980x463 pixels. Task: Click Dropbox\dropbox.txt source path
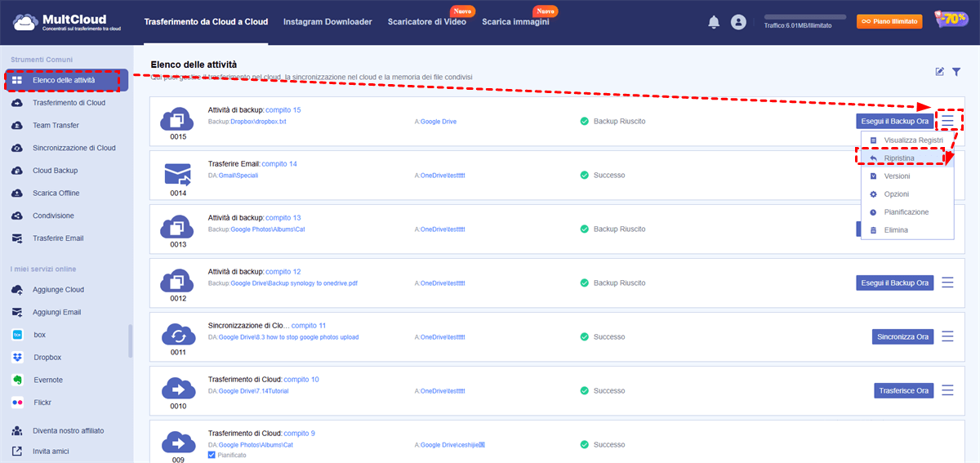pyautogui.click(x=258, y=122)
